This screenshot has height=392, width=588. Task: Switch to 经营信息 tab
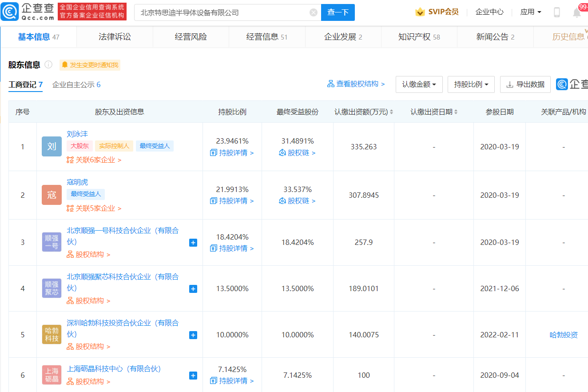(267, 37)
